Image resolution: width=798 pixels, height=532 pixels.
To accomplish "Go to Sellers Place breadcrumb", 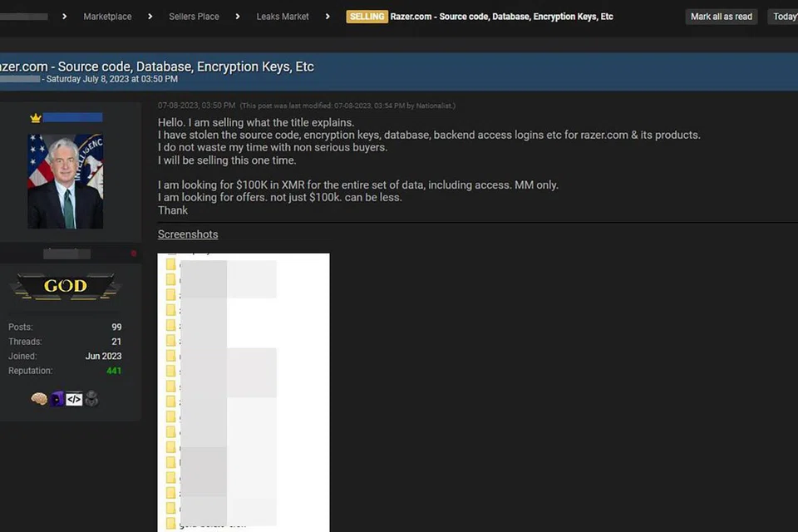I will (x=194, y=17).
